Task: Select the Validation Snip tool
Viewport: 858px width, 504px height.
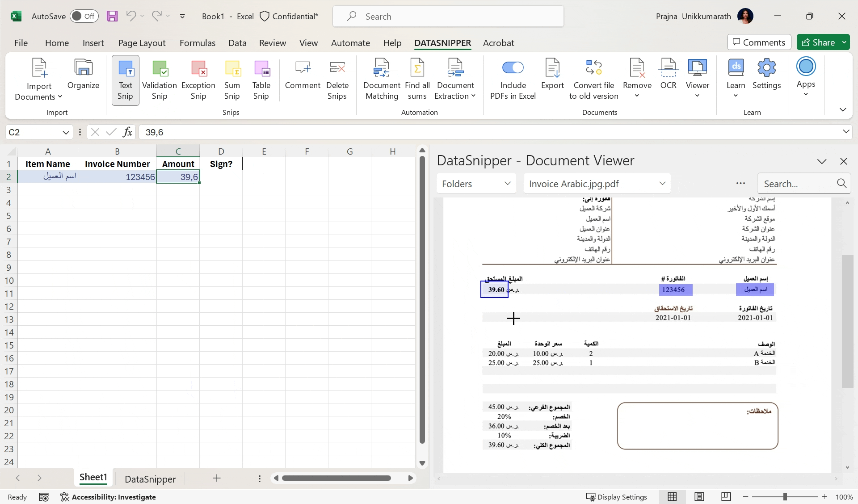Action: [x=160, y=80]
